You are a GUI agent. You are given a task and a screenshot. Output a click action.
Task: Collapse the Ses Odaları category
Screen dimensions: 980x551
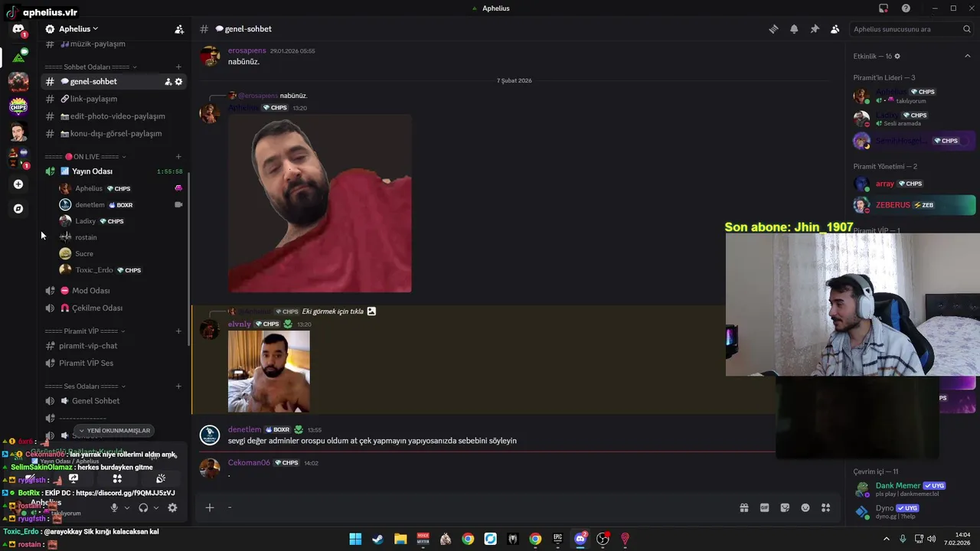tap(85, 386)
